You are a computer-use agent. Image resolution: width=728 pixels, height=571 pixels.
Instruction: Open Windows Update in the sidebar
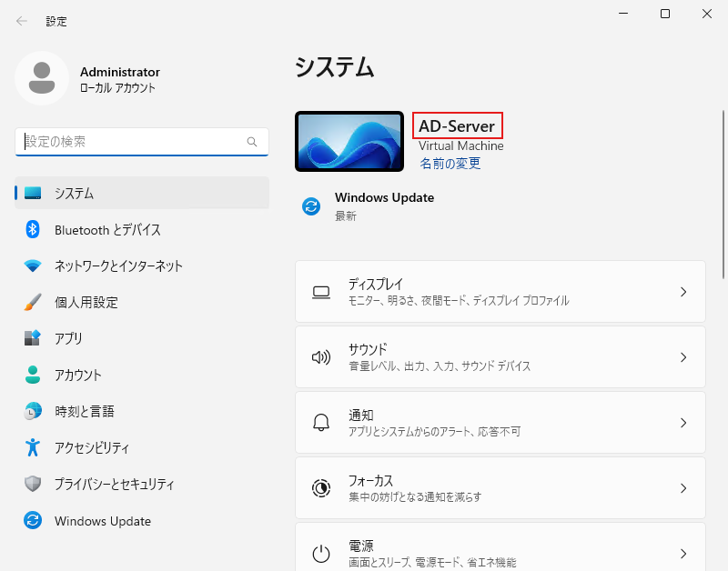(102, 521)
